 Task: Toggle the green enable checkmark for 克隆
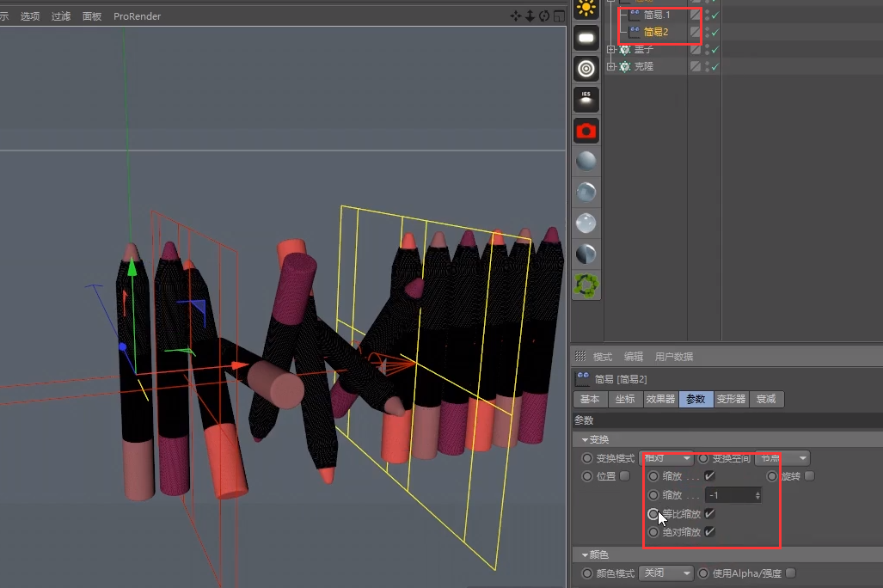(x=715, y=66)
